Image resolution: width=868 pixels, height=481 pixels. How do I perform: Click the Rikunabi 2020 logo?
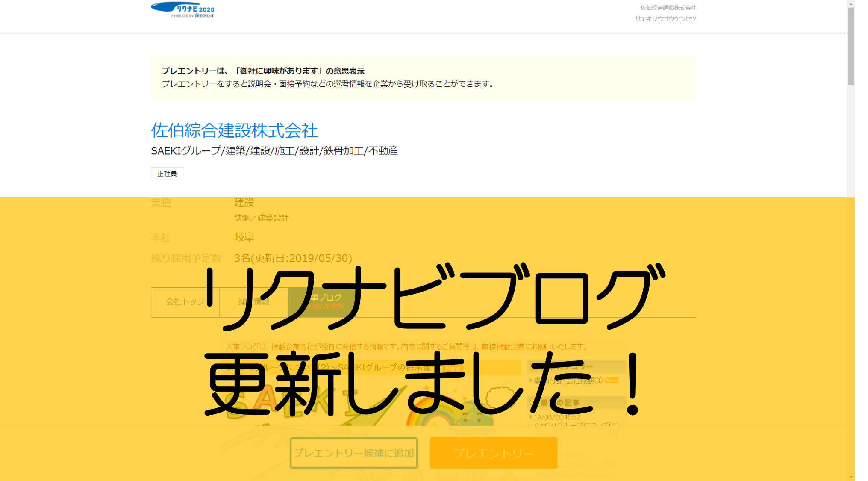182,10
